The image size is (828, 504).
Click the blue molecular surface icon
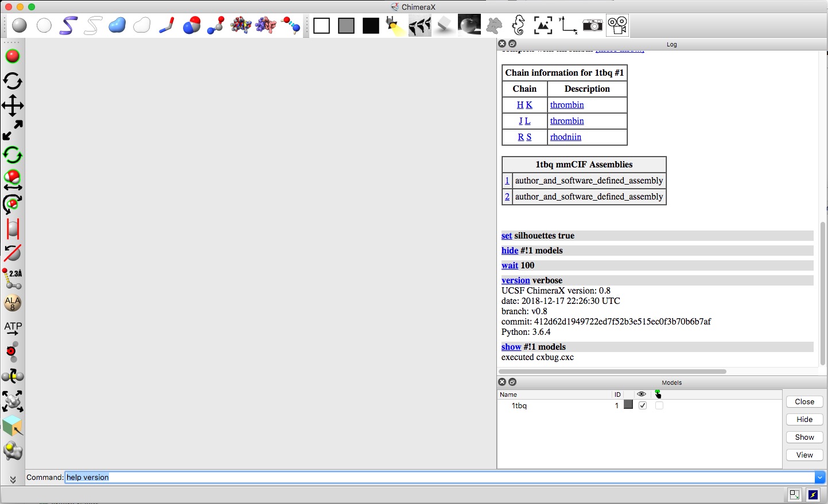(x=117, y=25)
